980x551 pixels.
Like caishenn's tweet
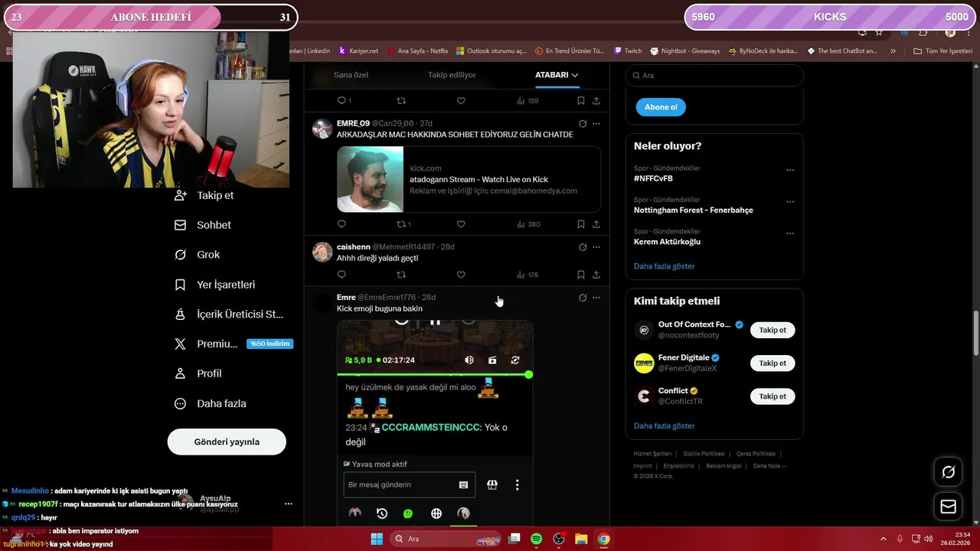(461, 275)
